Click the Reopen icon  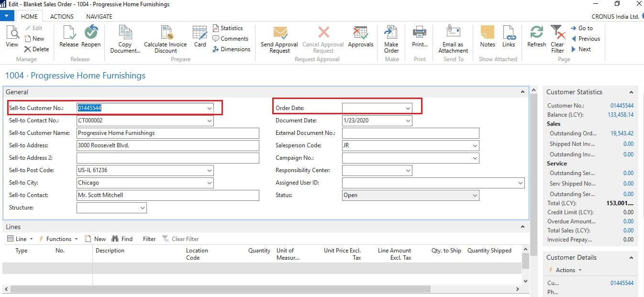91,37
